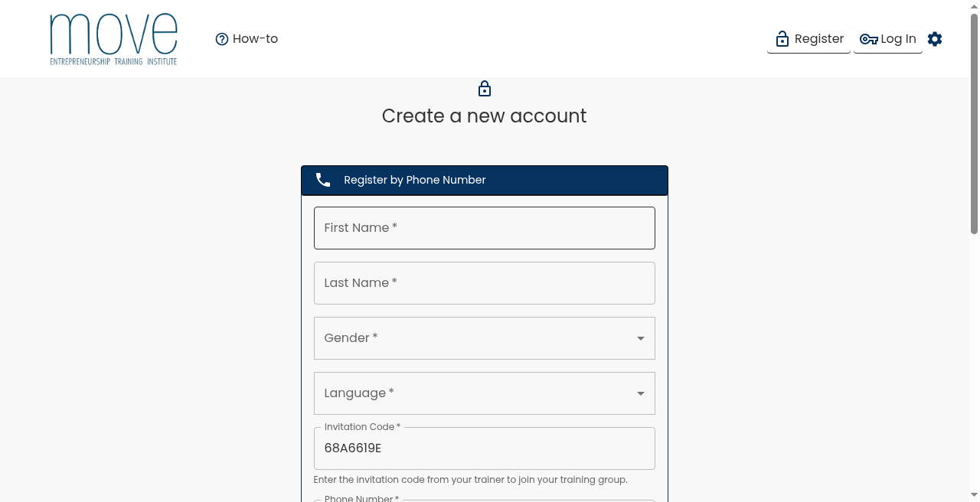Viewport: 980px width, 502px height.
Task: Click the key icon beside Log In
Action: 868,39
